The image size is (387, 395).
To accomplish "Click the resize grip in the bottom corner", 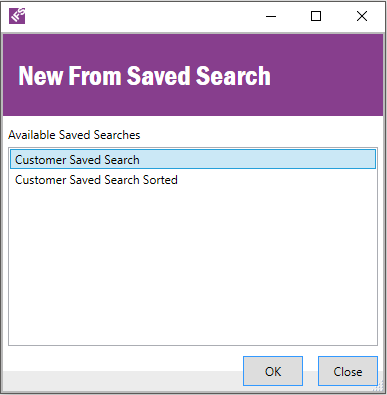I will 379,387.
